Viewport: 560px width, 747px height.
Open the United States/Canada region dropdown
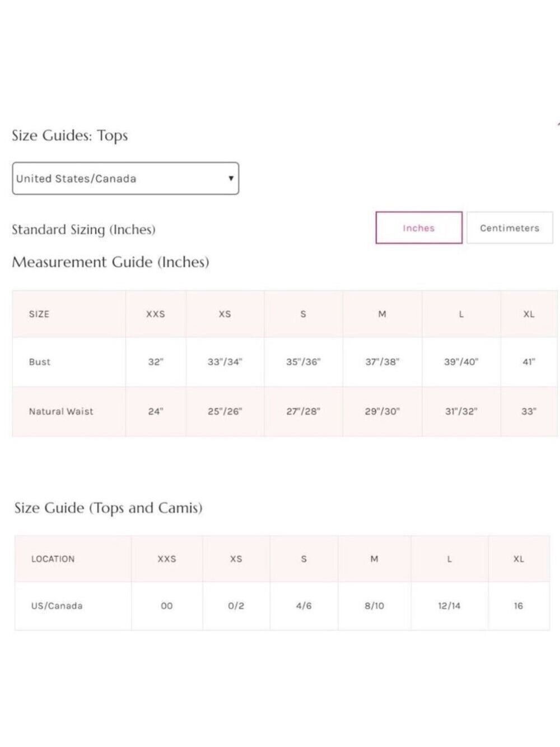tap(125, 179)
